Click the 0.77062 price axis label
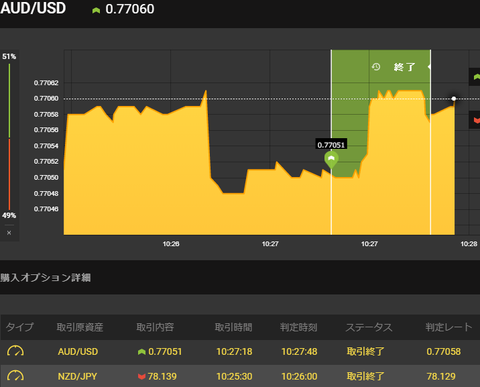This screenshot has width=480, height=387. point(46,83)
